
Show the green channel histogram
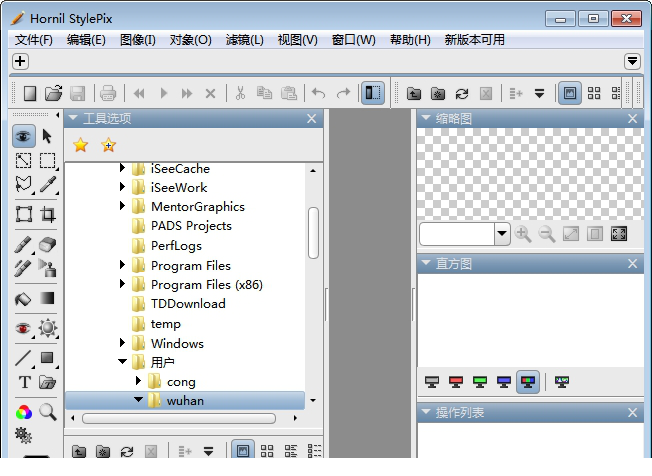(x=480, y=381)
